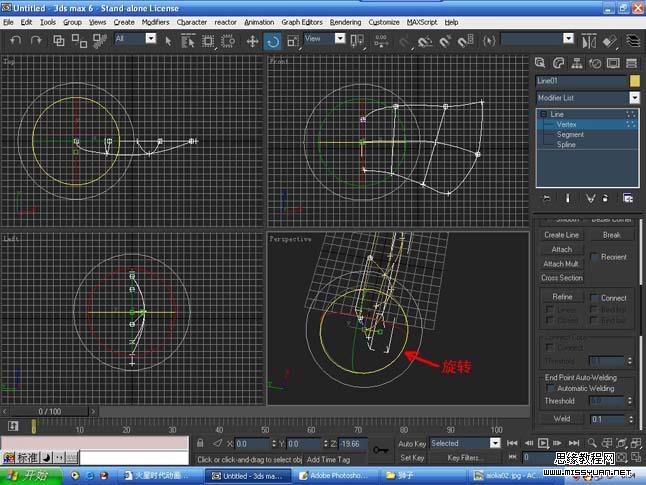Image resolution: width=646 pixels, height=485 pixels.
Task: Open the Create command panel tab
Action: [x=540, y=63]
